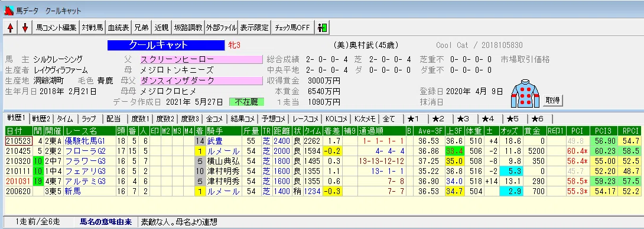Select the ★1 tab

(x=414, y=119)
